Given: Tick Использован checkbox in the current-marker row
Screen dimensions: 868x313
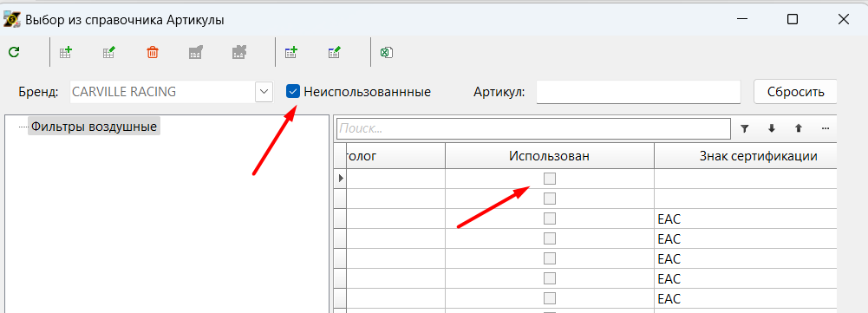Looking at the screenshot, I should pyautogui.click(x=550, y=179).
